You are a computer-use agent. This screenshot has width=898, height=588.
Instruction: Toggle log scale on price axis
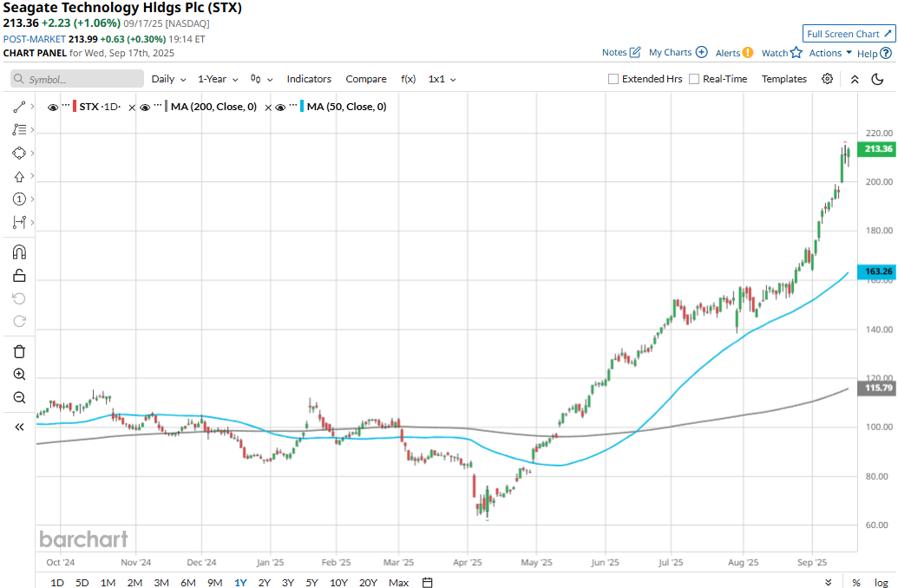click(x=881, y=582)
